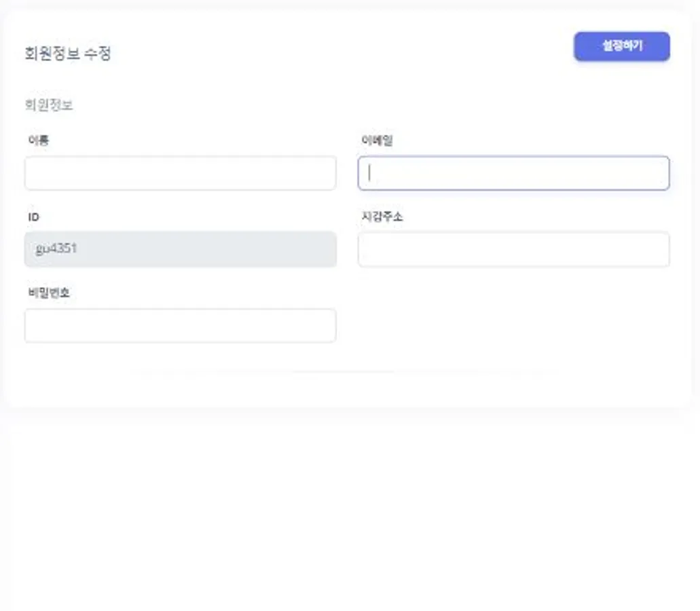This screenshot has width=700, height=611.
Task: Focus the 이름 input field
Action: pos(180,173)
